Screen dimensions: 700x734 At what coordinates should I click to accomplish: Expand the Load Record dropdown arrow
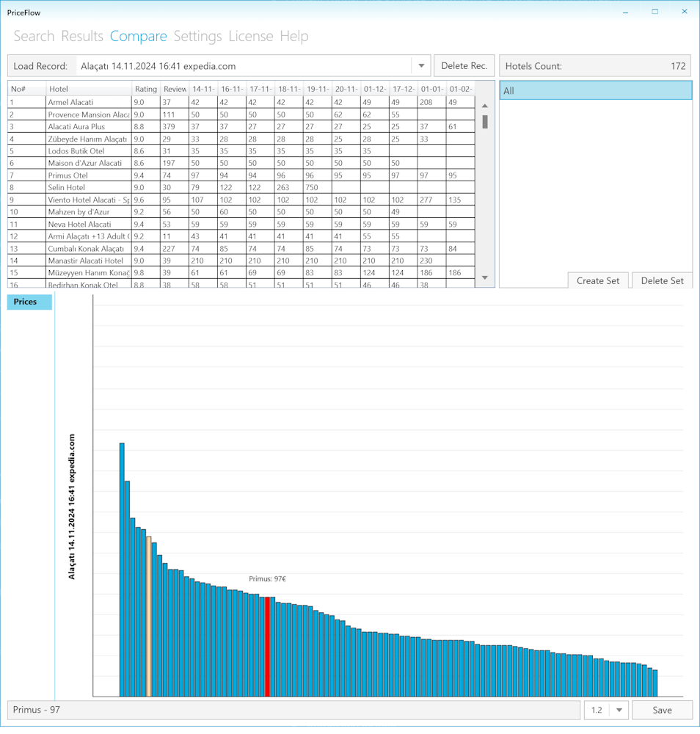[421, 66]
